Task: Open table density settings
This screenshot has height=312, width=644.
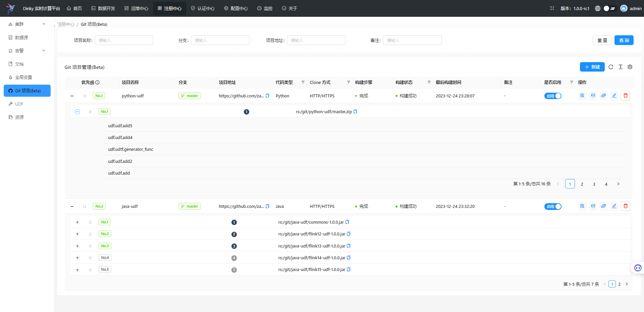Action: pos(621,67)
